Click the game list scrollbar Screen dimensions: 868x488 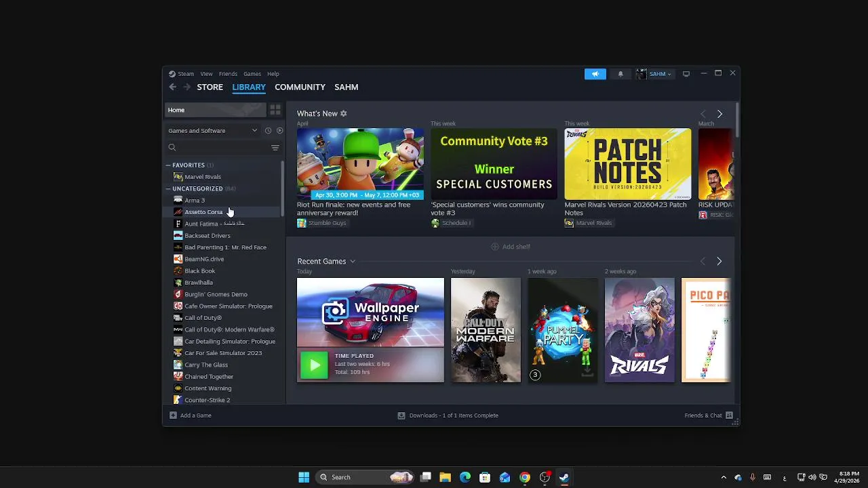[x=283, y=188]
